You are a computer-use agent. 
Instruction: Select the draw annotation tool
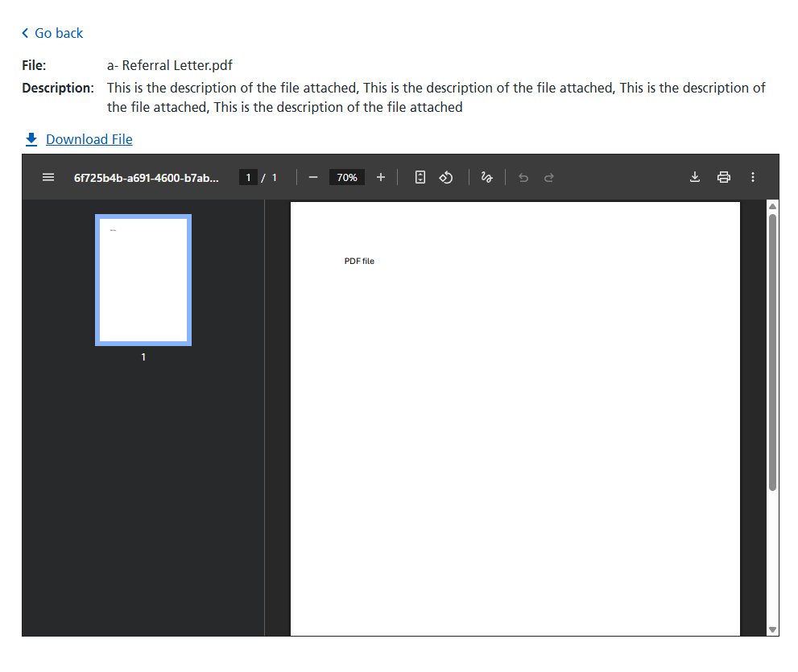pyautogui.click(x=486, y=177)
